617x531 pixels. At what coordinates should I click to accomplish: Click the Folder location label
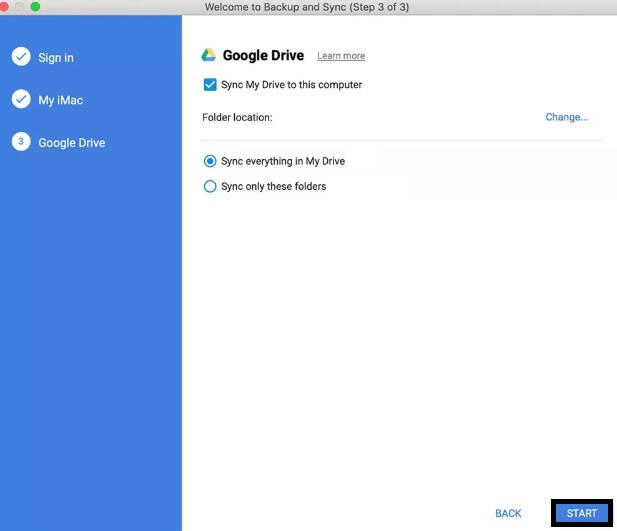(x=237, y=117)
